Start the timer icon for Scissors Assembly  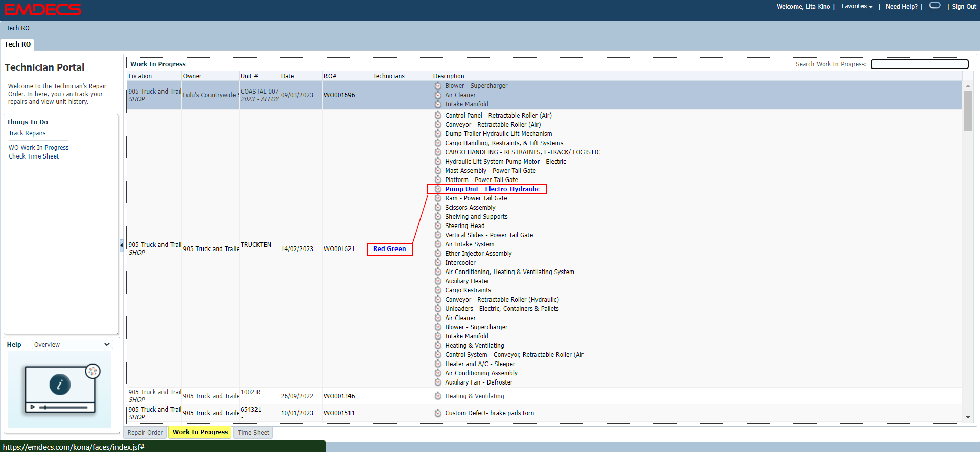click(x=438, y=207)
